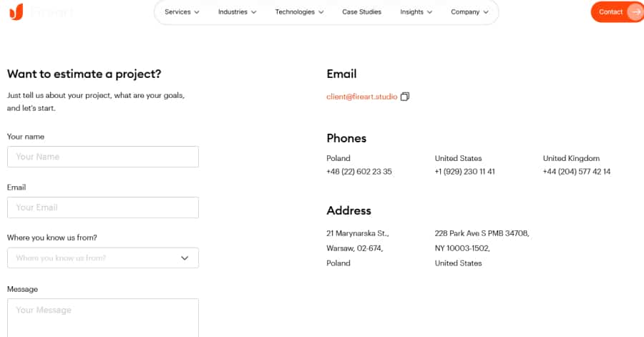Click the 'Message' field label

[x=22, y=289]
